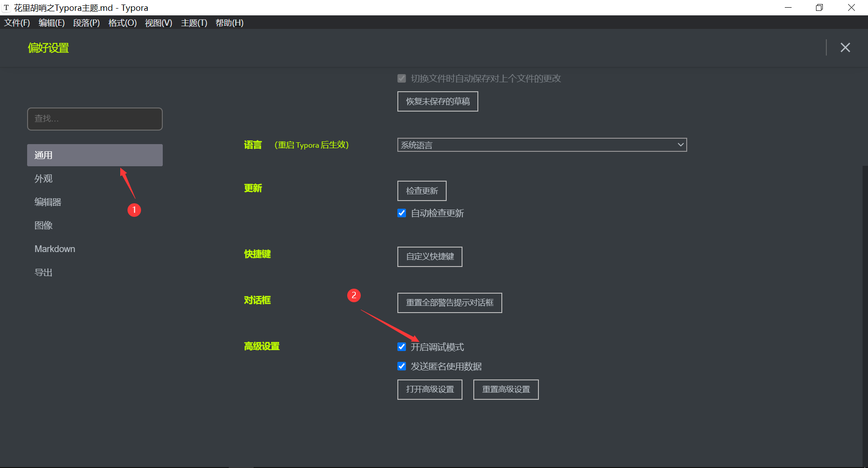Viewport: 868px width, 468px height.
Task: Click 重置高级设置 button
Action: coord(506,389)
